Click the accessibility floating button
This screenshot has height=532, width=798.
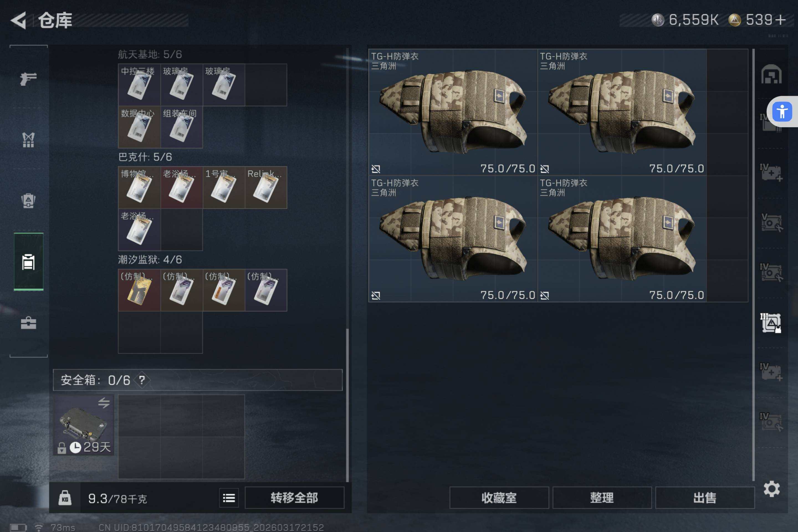pos(782,112)
